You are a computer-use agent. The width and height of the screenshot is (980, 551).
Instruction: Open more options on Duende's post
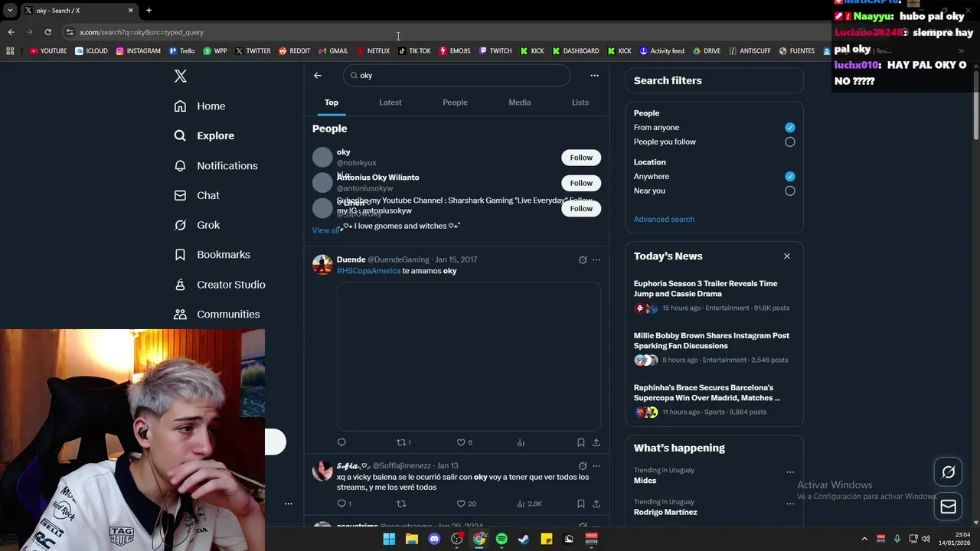[596, 260]
